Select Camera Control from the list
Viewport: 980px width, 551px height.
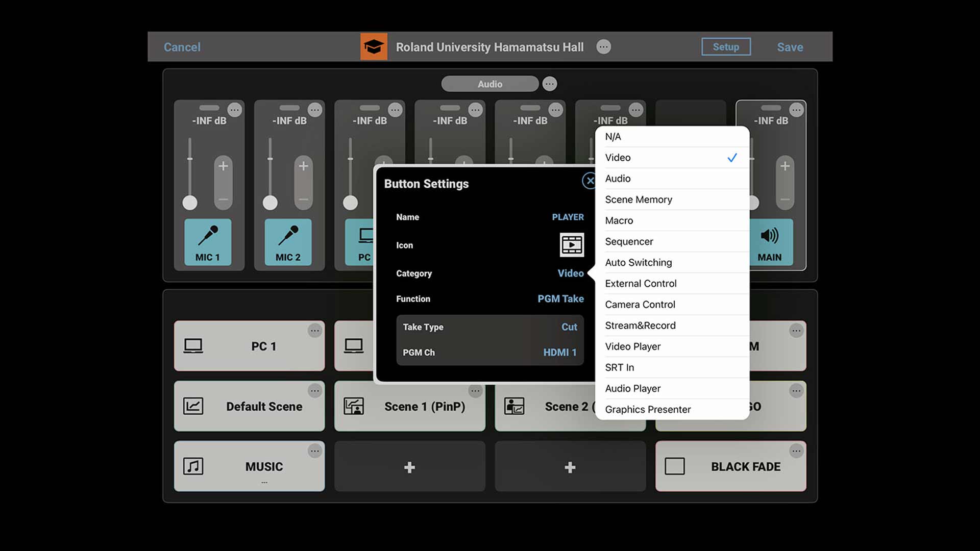[640, 305]
